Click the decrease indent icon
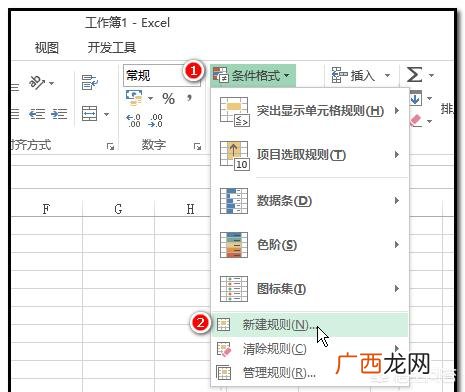This screenshot has height=392, width=465. click(37, 114)
